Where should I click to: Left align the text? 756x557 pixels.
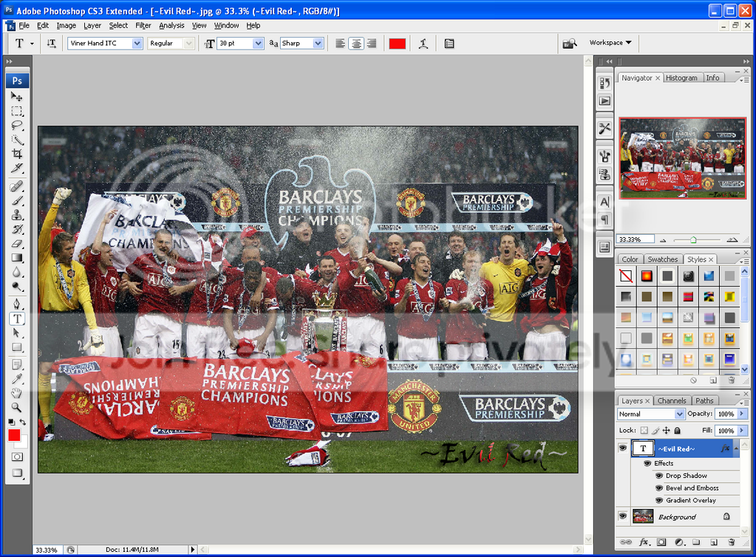click(x=340, y=44)
